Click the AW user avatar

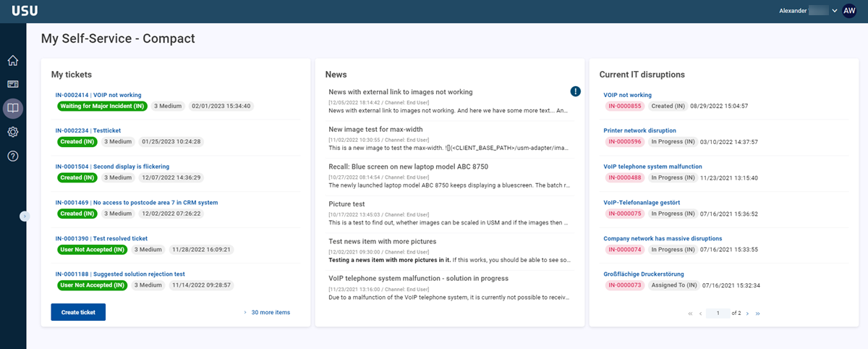coord(849,11)
